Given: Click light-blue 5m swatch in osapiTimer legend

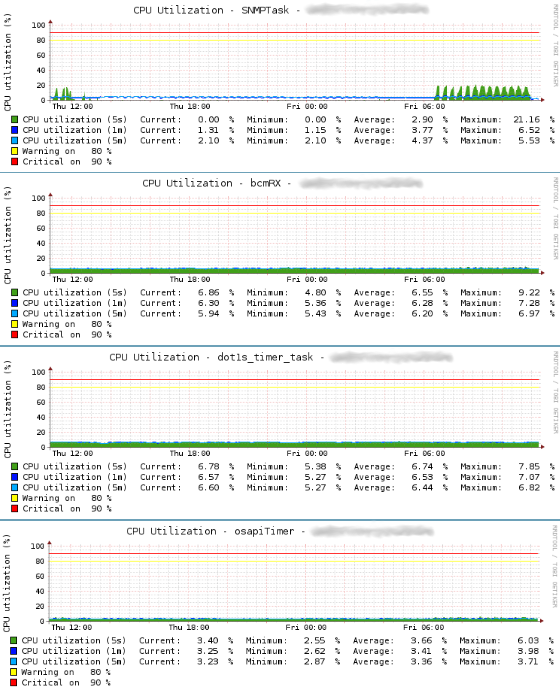Looking at the screenshot, I should (x=14, y=662).
